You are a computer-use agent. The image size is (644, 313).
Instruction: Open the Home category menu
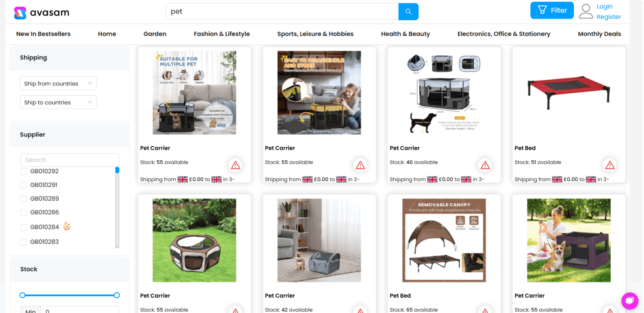[107, 34]
